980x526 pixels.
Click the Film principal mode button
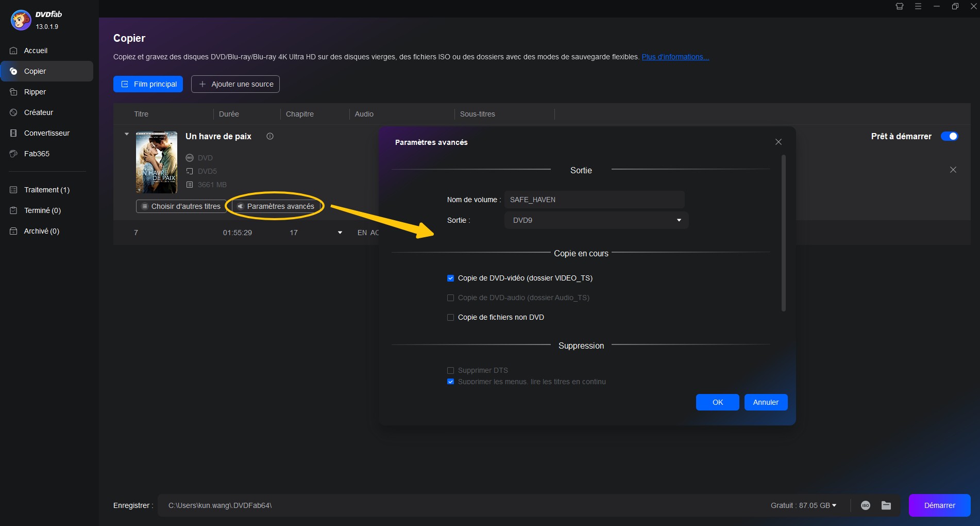coord(148,84)
